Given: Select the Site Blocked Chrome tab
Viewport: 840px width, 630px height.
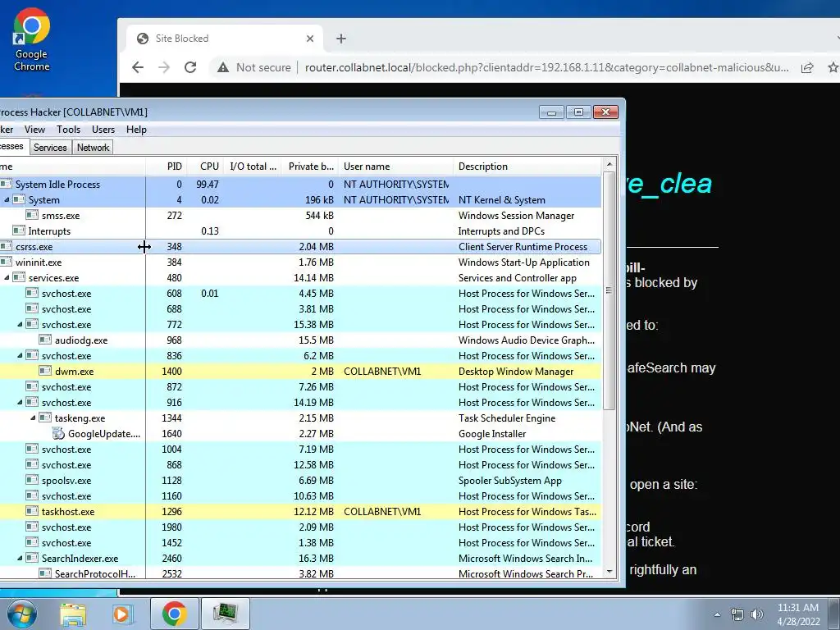Looking at the screenshot, I should click(225, 39).
